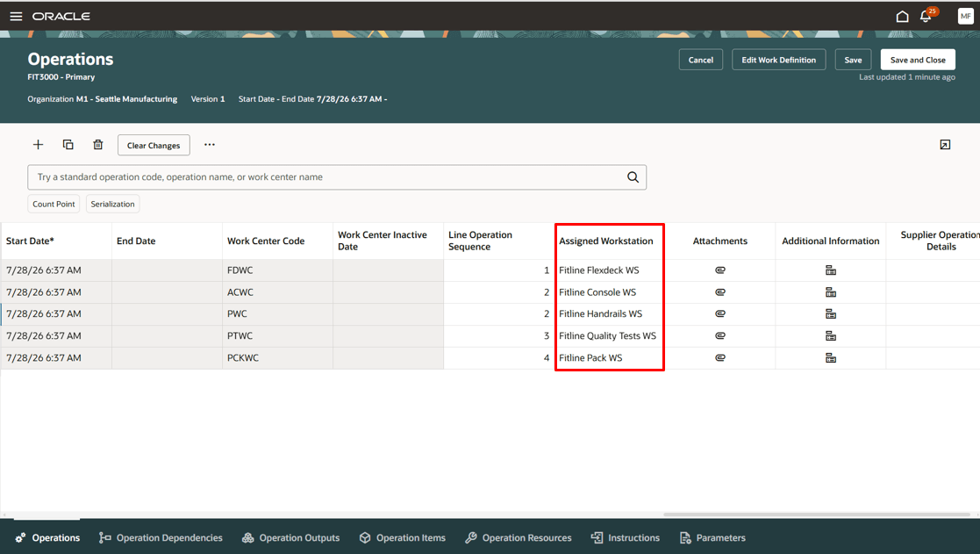Image resolution: width=980 pixels, height=554 pixels.
Task: Switch to the Parameters tab
Action: point(712,537)
